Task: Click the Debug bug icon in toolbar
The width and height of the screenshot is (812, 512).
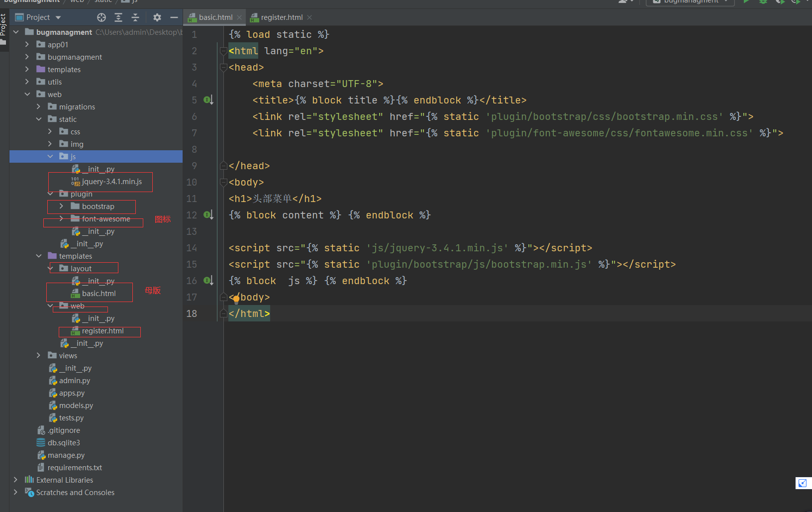Action: tap(763, 2)
